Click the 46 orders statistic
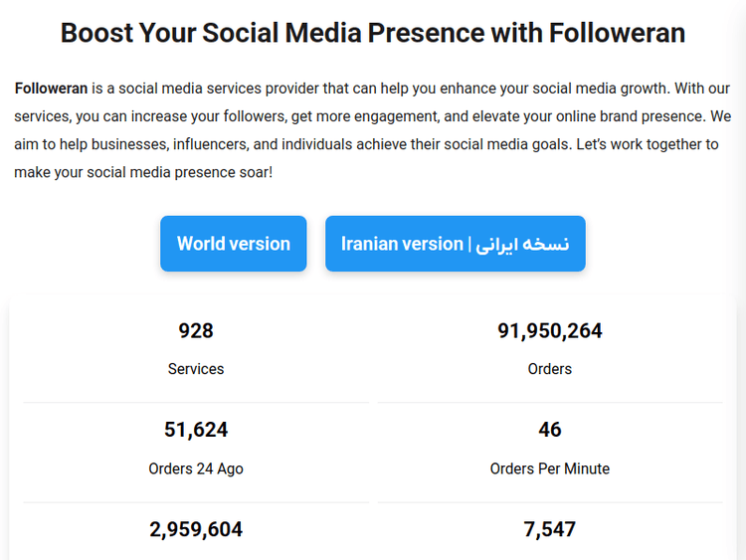The width and height of the screenshot is (746, 560). coord(550,430)
